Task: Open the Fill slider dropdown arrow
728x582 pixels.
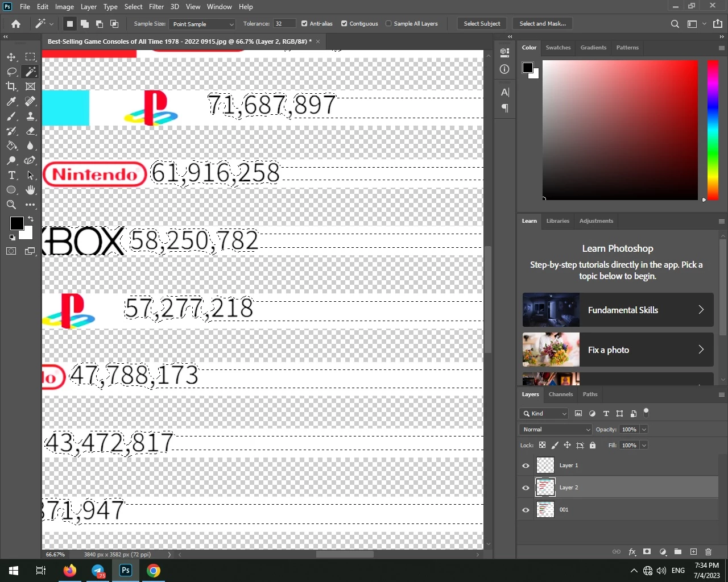Action: tap(644, 446)
